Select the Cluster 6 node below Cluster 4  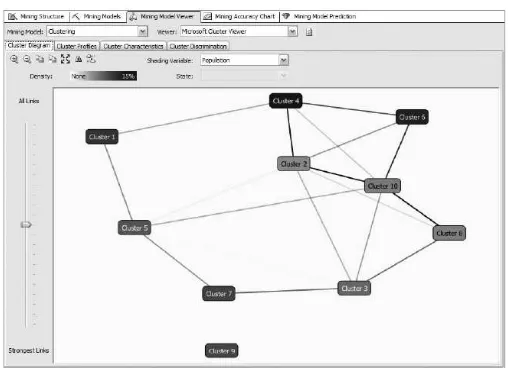pyautogui.click(x=412, y=117)
